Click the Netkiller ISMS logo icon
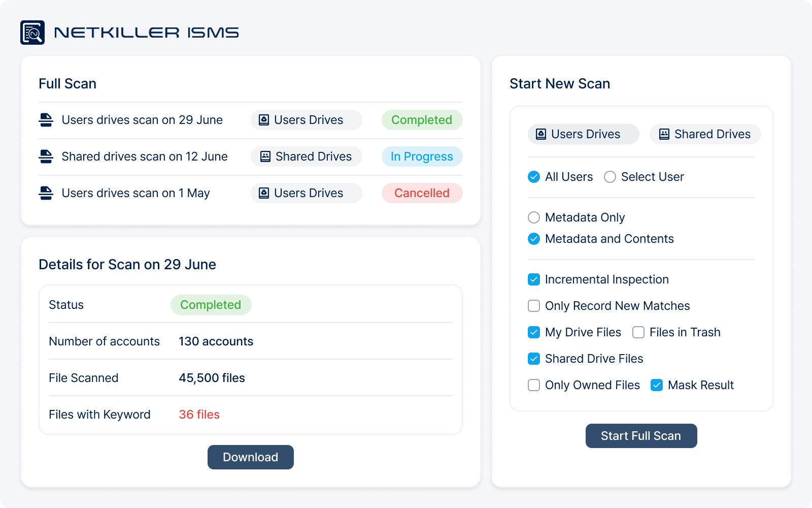This screenshot has height=508, width=812. point(32,33)
